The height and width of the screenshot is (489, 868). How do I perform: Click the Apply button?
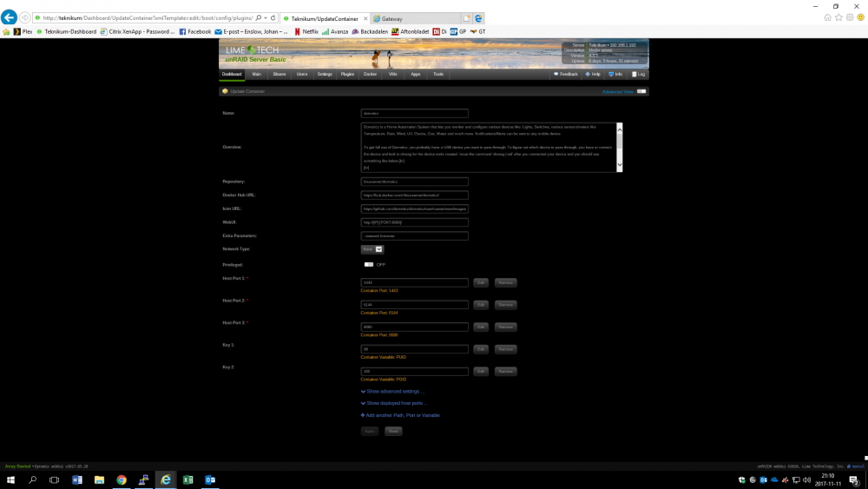coord(369,432)
